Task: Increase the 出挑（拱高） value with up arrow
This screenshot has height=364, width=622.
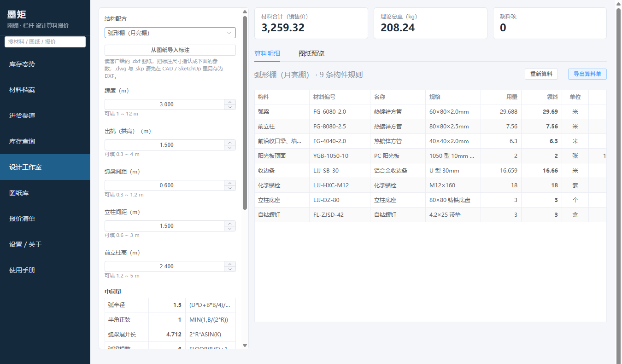Action: coord(230,142)
